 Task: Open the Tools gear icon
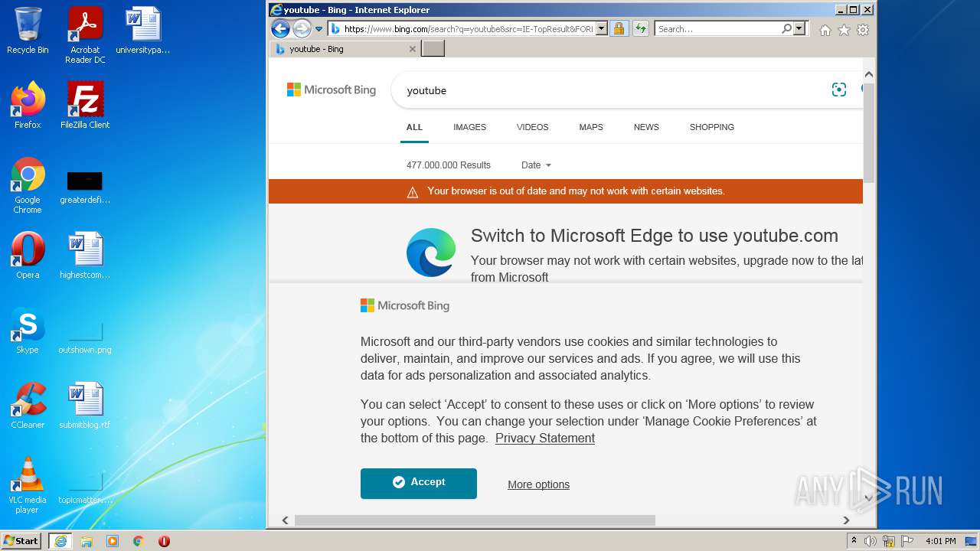coord(863,30)
